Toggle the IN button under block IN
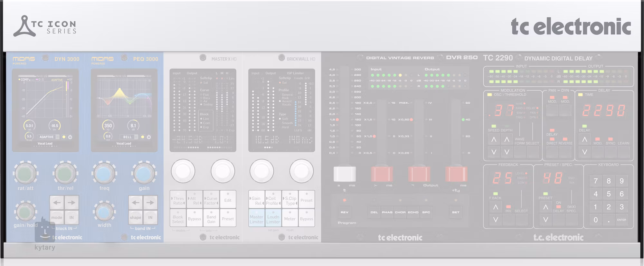644x266 pixels. tap(71, 217)
